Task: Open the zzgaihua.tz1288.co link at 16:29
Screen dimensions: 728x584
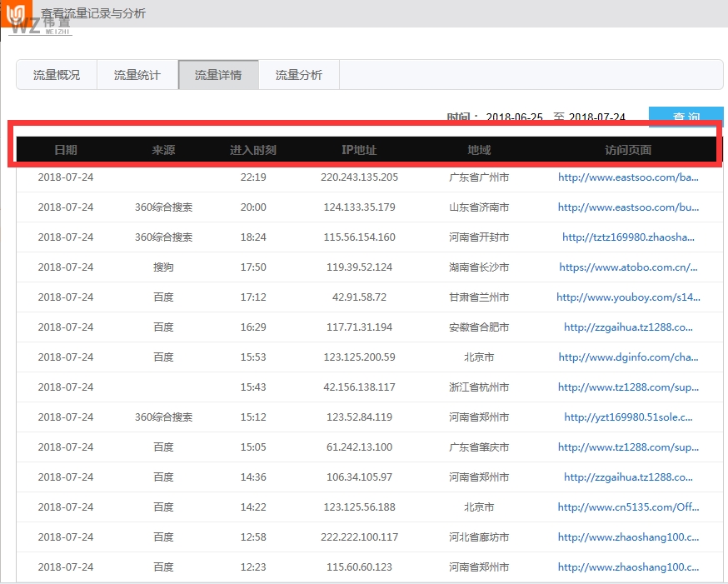Action: pos(631,327)
